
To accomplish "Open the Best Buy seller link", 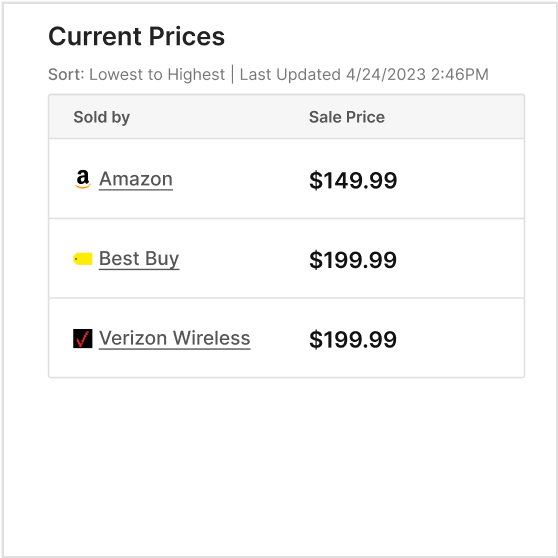I will pos(139,259).
